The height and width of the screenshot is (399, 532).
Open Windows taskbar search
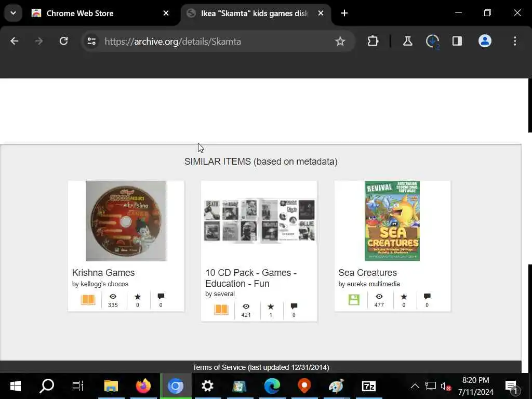pyautogui.click(x=47, y=386)
